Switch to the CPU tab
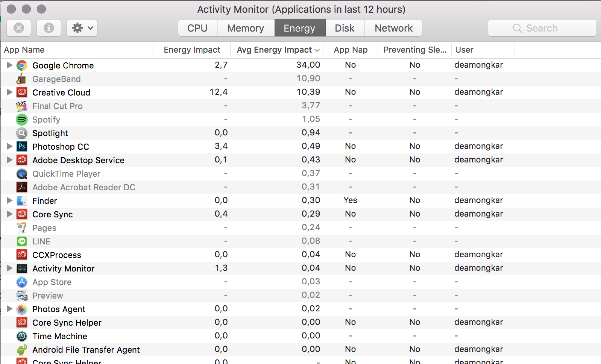Screen dimensions: 601x364 coord(197,28)
